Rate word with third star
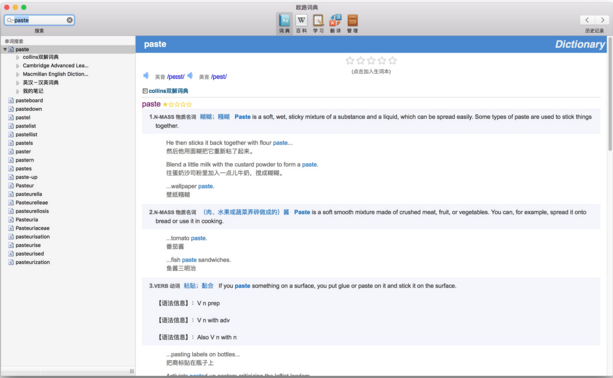 tap(371, 60)
